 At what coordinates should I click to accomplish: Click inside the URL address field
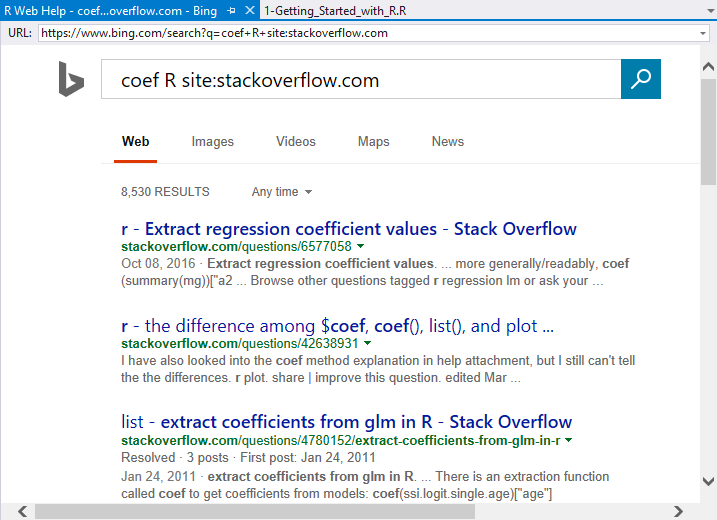point(368,33)
